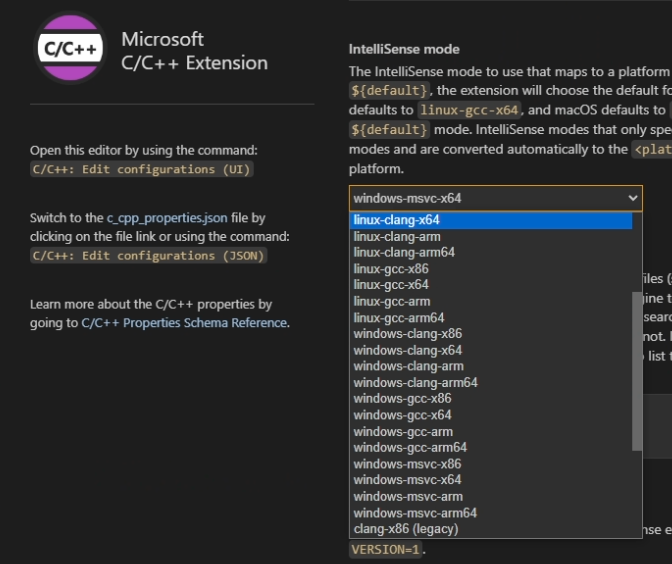The height and width of the screenshot is (564, 672).
Task: Open the IntelliSense mode dropdown arrow
Action: [x=633, y=198]
